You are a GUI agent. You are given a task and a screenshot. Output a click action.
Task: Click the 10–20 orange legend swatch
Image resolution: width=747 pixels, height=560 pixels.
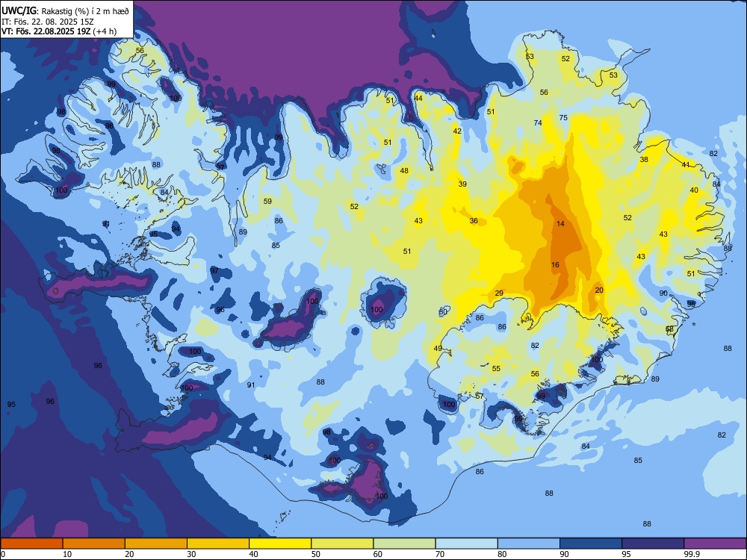tap(94, 544)
